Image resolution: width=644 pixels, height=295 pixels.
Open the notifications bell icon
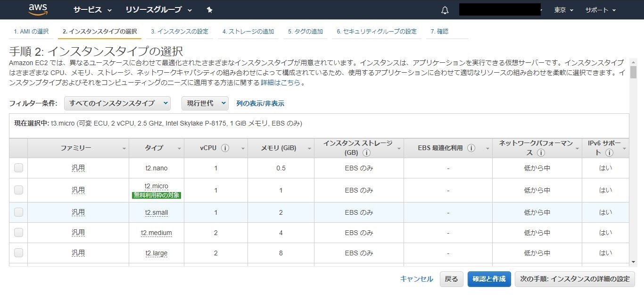tap(445, 10)
